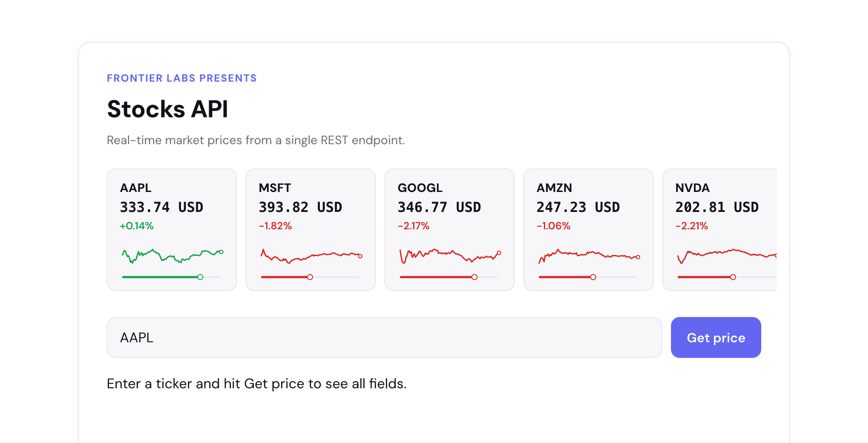868x443 pixels.
Task: Click the AMZN sparkline chart
Action: [x=589, y=256]
